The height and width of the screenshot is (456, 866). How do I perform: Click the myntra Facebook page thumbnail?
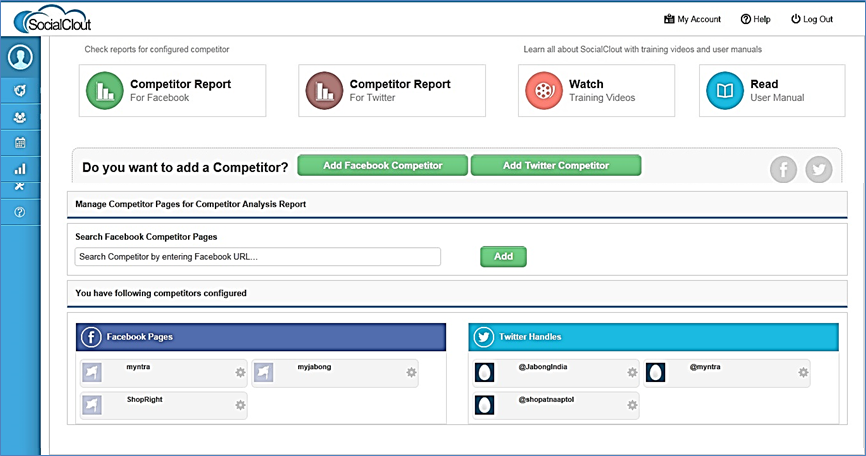pyautogui.click(x=92, y=373)
